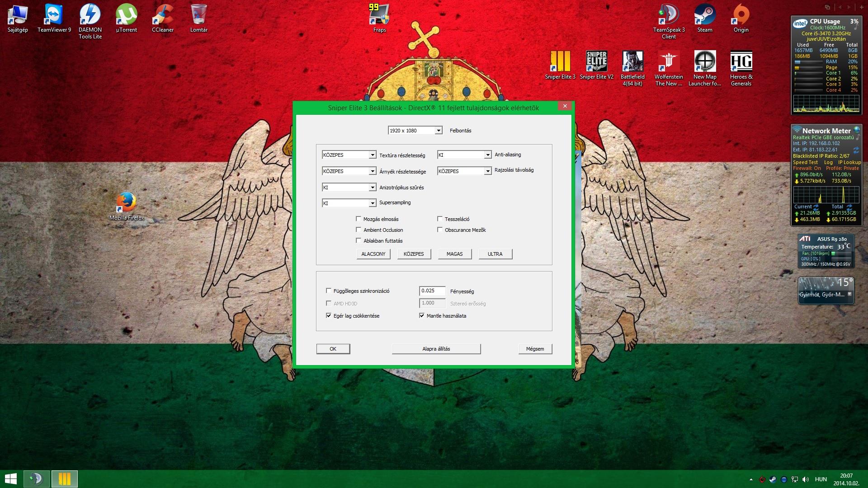Viewport: 868px width, 488px height.
Task: Open the Sajátgép desktop icon
Action: click(x=18, y=19)
